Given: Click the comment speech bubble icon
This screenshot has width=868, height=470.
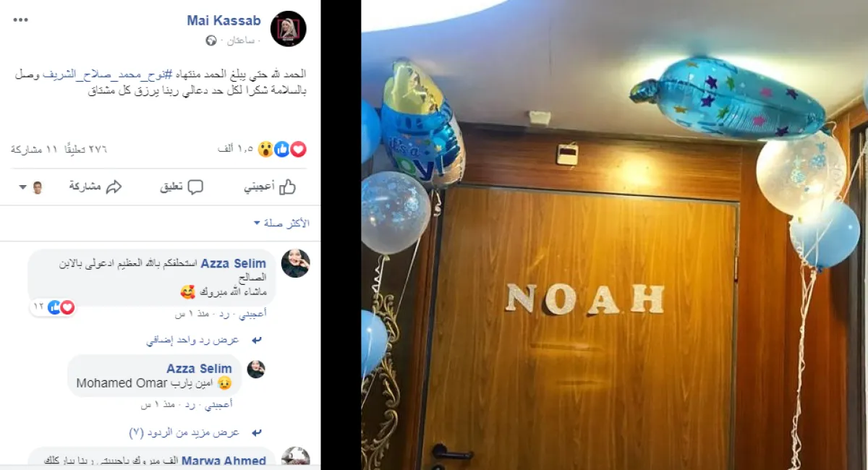Looking at the screenshot, I should (195, 187).
